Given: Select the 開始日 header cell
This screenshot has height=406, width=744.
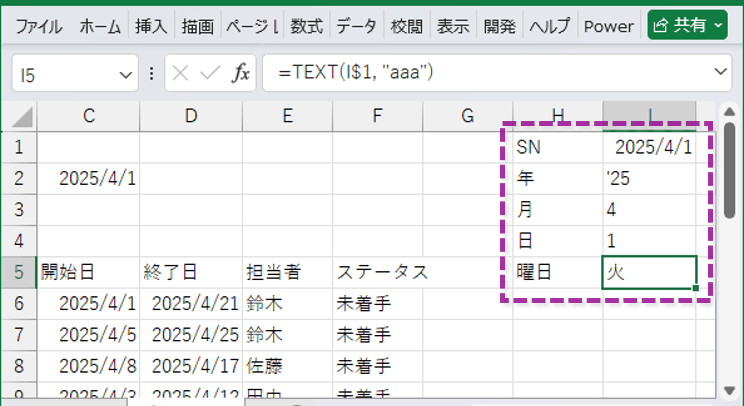Looking at the screenshot, I should tap(89, 272).
